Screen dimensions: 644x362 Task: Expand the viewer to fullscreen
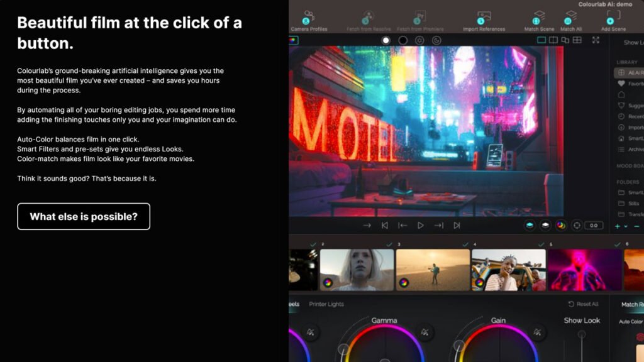tap(596, 40)
